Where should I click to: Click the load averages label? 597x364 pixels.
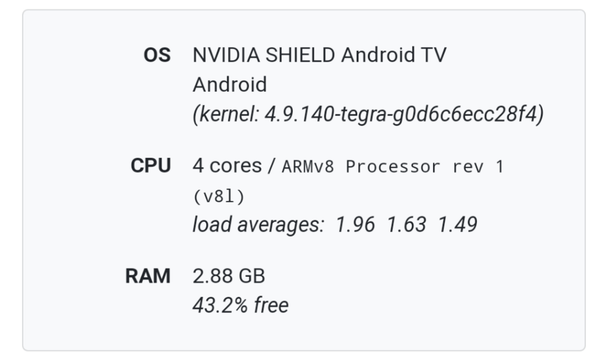(258, 225)
